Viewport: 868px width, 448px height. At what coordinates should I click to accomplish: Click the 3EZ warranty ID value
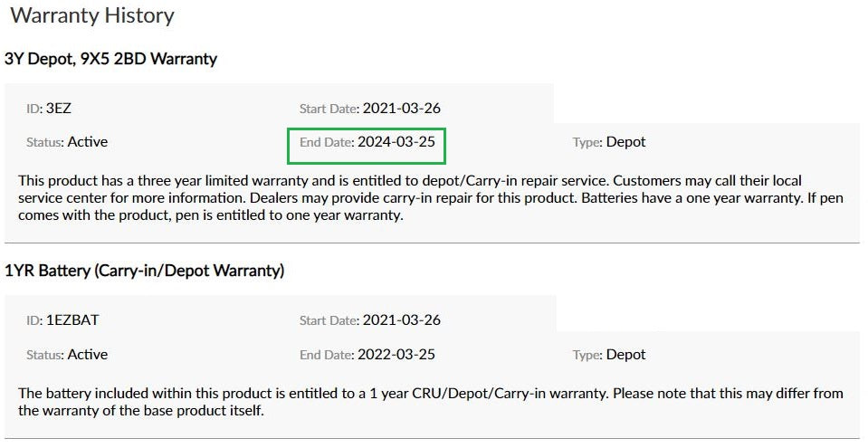pyautogui.click(x=59, y=109)
